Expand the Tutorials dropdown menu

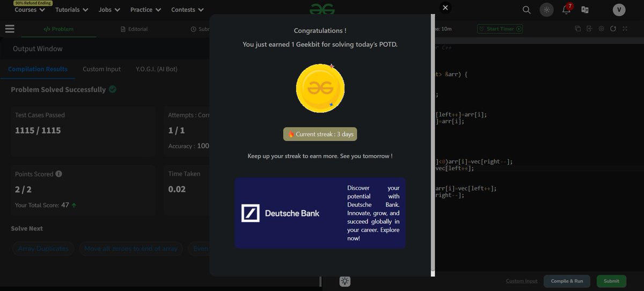click(71, 10)
